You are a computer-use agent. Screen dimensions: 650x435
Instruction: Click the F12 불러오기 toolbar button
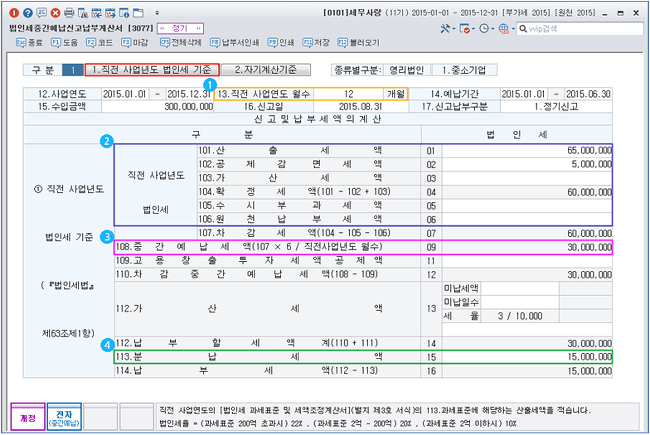coord(359,43)
